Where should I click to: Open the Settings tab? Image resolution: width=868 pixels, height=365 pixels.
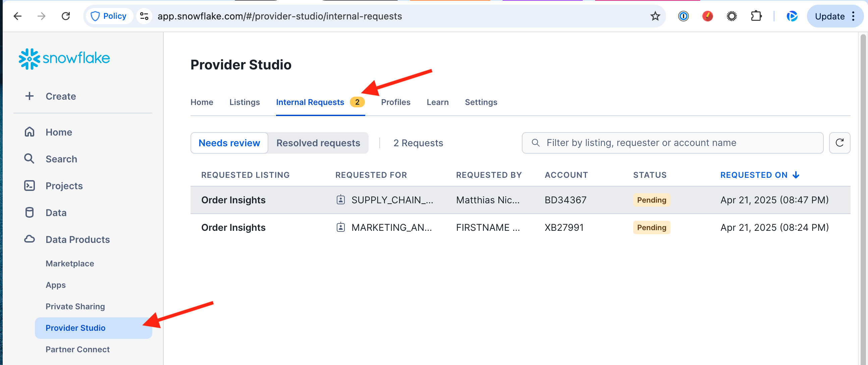[x=481, y=102]
